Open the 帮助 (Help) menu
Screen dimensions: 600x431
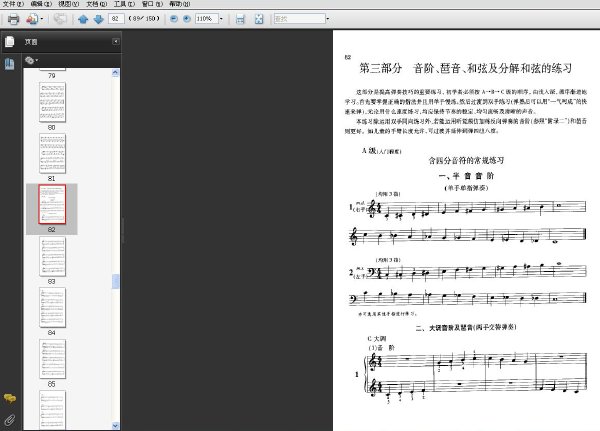(x=180, y=4)
